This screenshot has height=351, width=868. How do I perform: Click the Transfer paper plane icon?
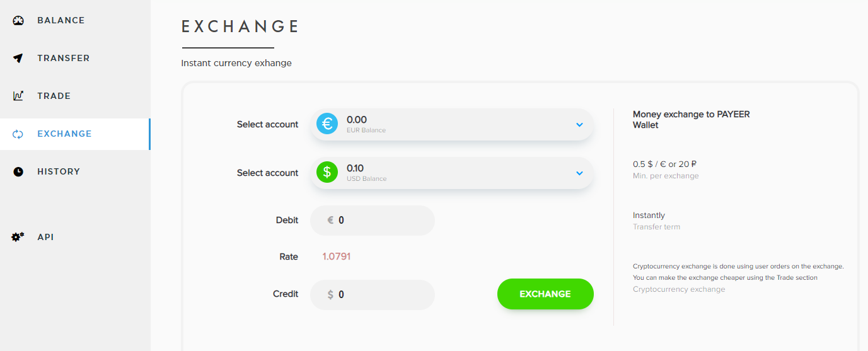(x=18, y=58)
